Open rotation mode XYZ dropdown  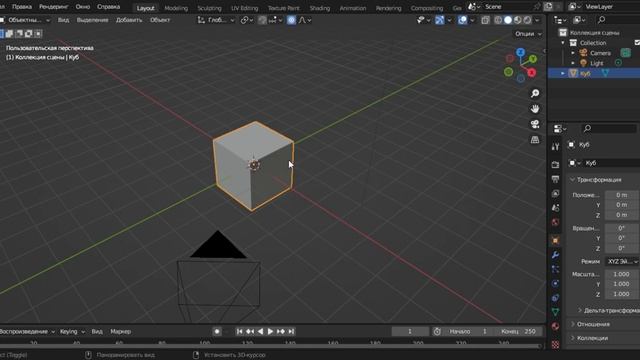[x=622, y=261]
